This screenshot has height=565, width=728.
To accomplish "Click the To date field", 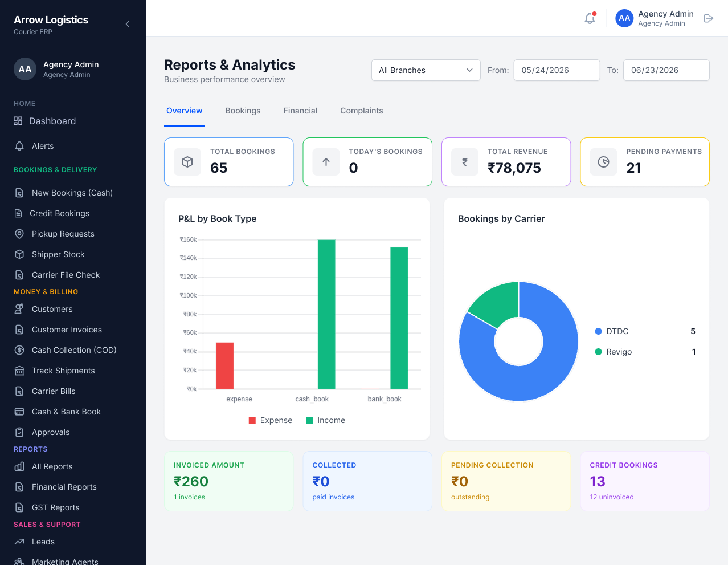I will click(666, 70).
